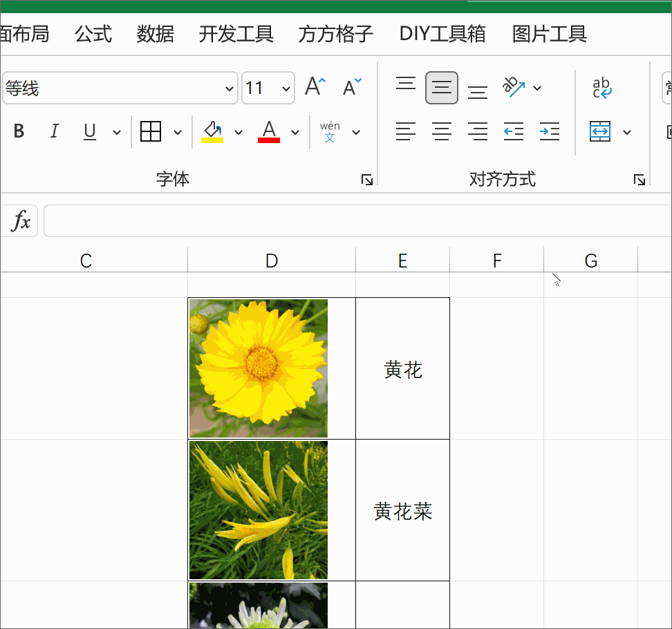This screenshot has width=672, height=629.
Task: Open borders dropdown arrow
Action: point(178,133)
